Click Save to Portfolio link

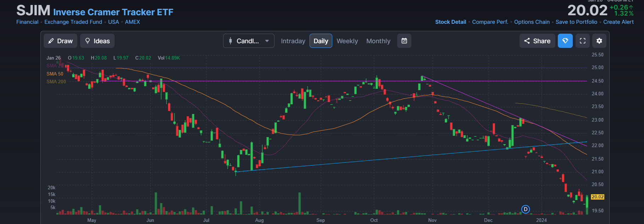point(576,22)
